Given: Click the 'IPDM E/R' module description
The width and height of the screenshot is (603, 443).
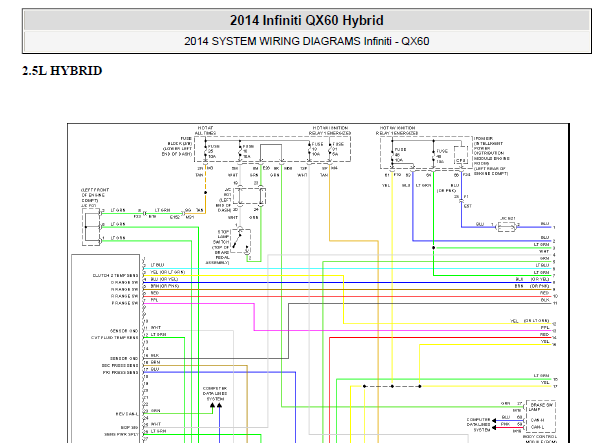Looking at the screenshot, I should (x=491, y=156).
